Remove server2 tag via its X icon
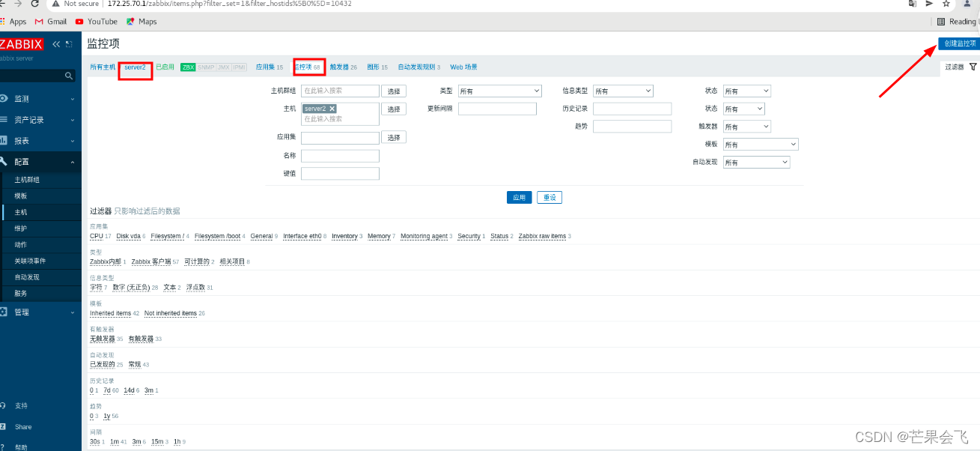Viewport: 980px width, 451px height. click(x=332, y=109)
